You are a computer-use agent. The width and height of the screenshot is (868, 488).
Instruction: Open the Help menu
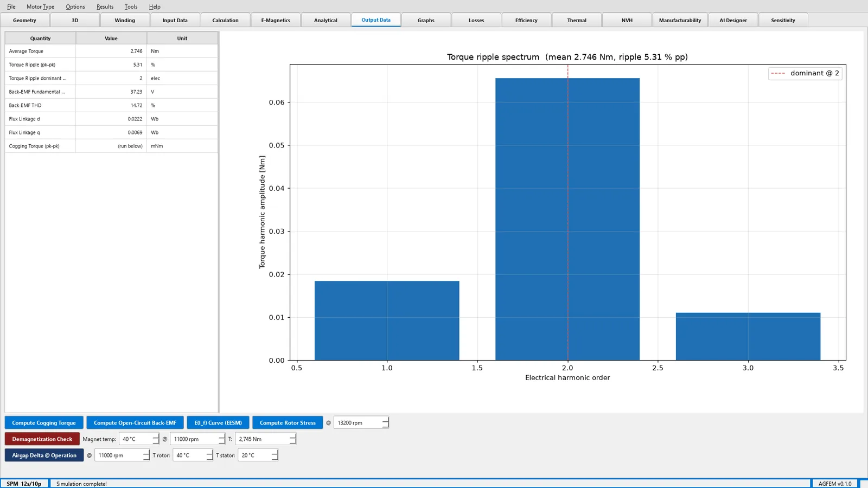[x=155, y=7]
